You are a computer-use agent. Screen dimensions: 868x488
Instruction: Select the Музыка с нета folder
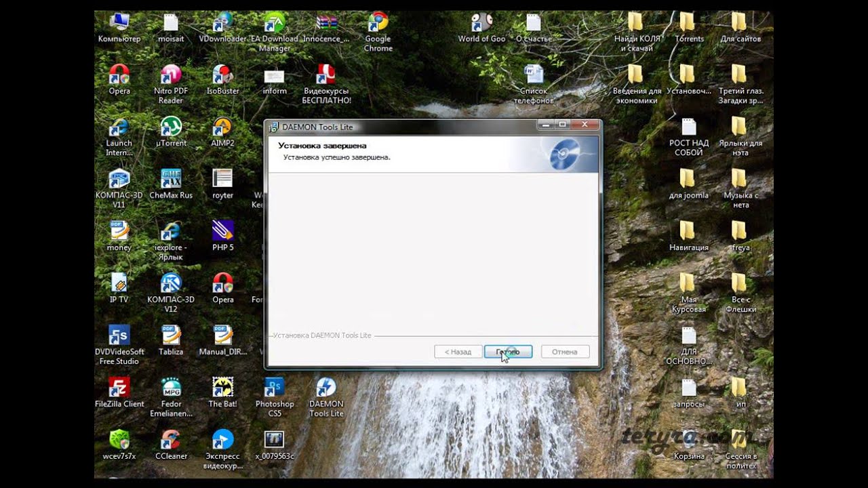coord(741,188)
